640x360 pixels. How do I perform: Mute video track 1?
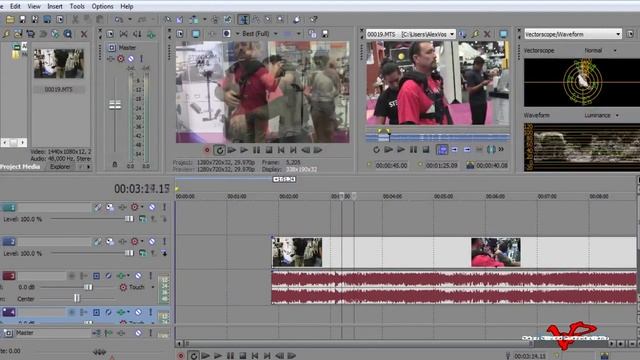(x=152, y=207)
